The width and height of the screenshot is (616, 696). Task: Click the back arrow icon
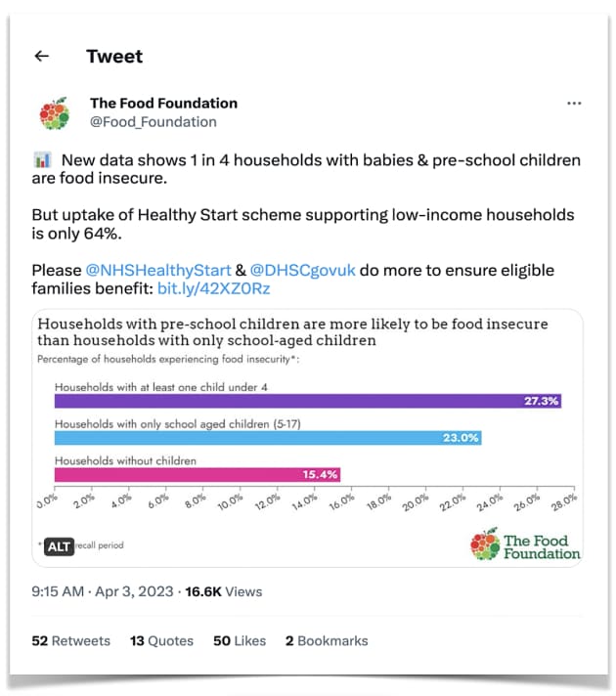coord(41,57)
